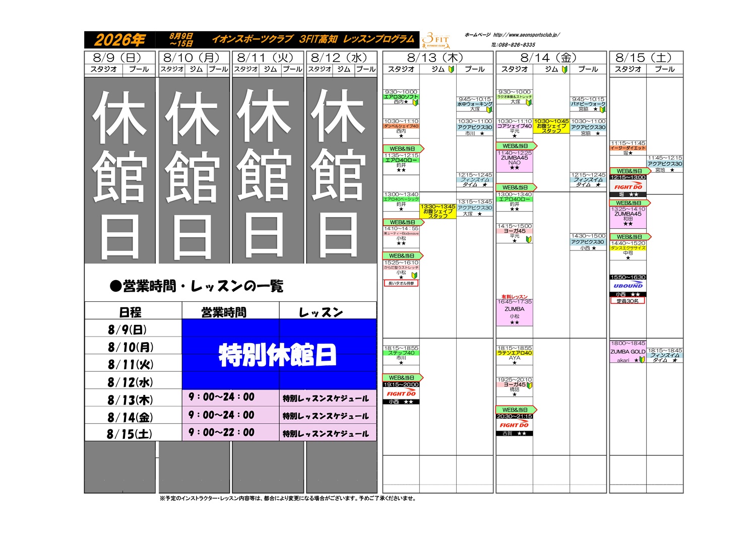Click the WEB&当日 badge above 8/13 14:10 Bodywave
Screen dimensions: 756x534
[404, 222]
